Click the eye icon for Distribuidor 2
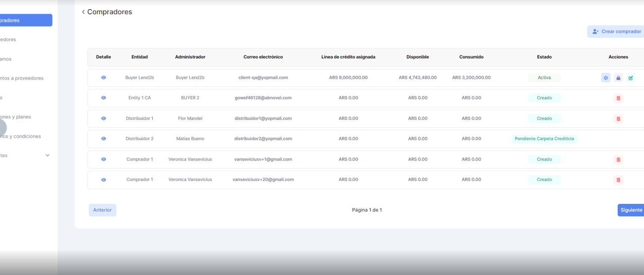The image size is (644, 275). point(104,139)
